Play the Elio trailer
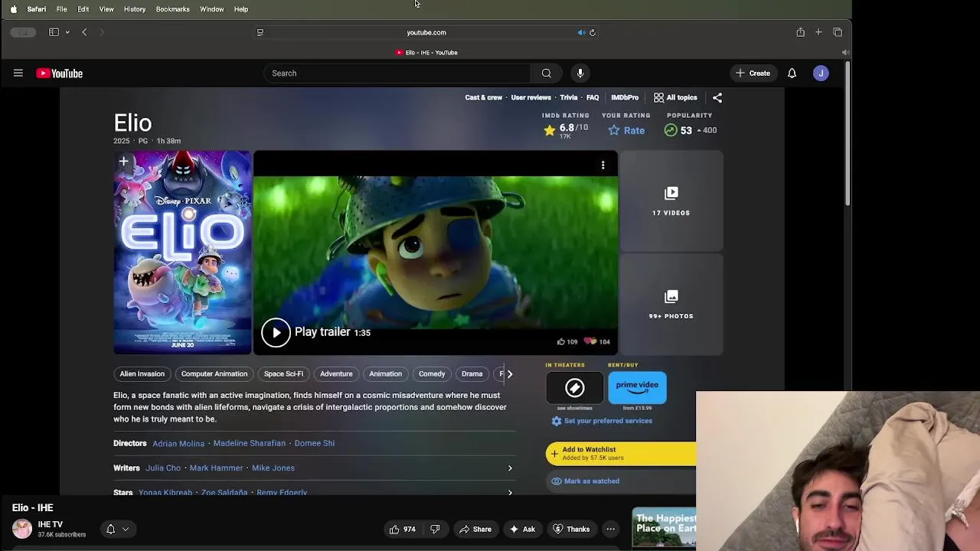This screenshot has width=980, height=551. (x=276, y=332)
